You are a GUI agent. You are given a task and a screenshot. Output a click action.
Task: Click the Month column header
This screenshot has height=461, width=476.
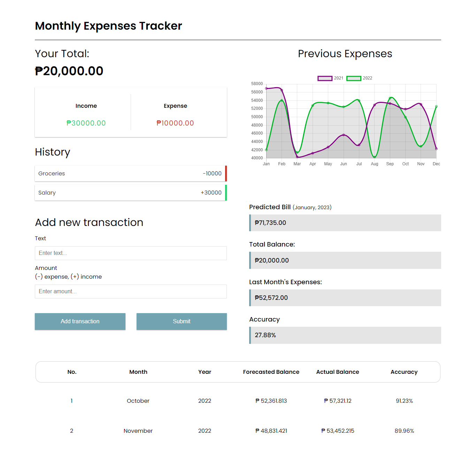click(x=138, y=372)
